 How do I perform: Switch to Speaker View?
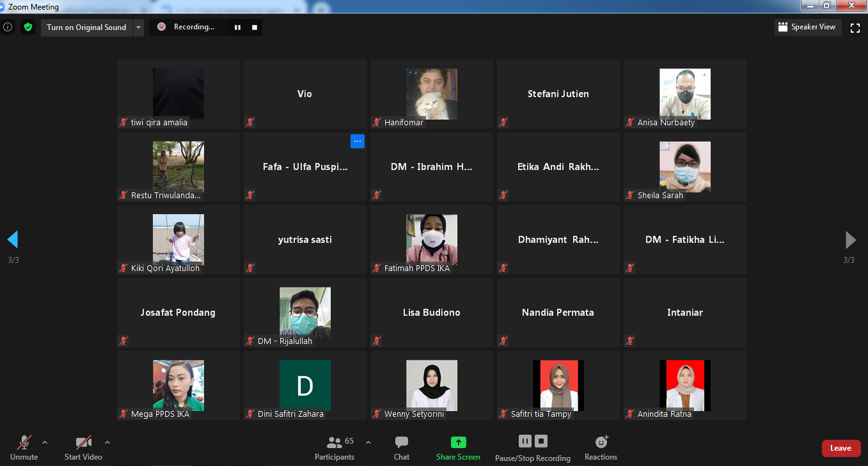[x=807, y=27]
